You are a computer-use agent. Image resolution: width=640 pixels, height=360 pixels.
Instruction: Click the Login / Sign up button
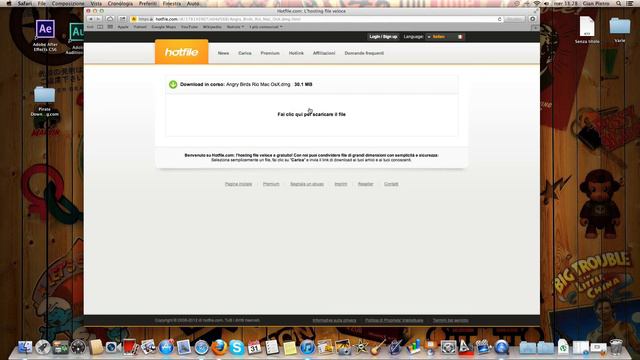[x=383, y=37]
